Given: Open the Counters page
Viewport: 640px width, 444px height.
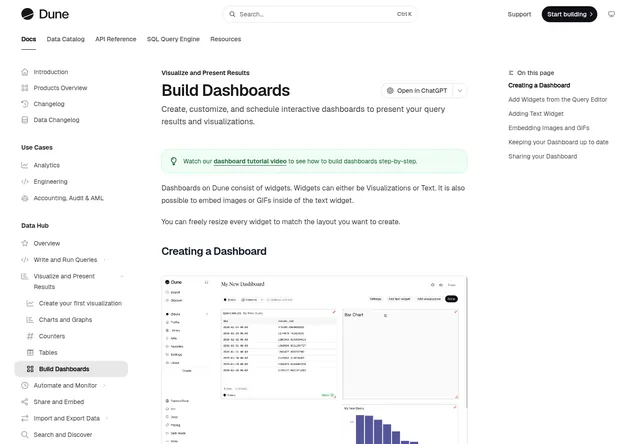Looking at the screenshot, I should pyautogui.click(x=52, y=336).
